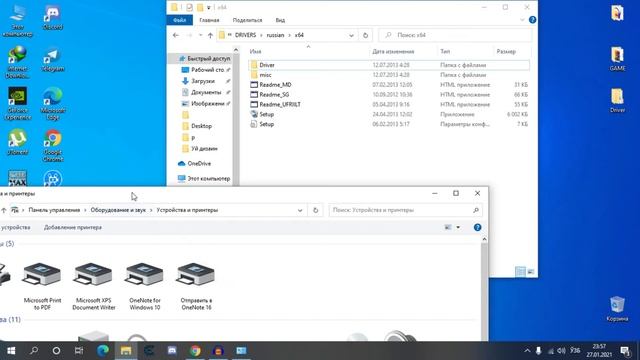
Task: Open Task View on the taskbar
Action: coord(79,351)
